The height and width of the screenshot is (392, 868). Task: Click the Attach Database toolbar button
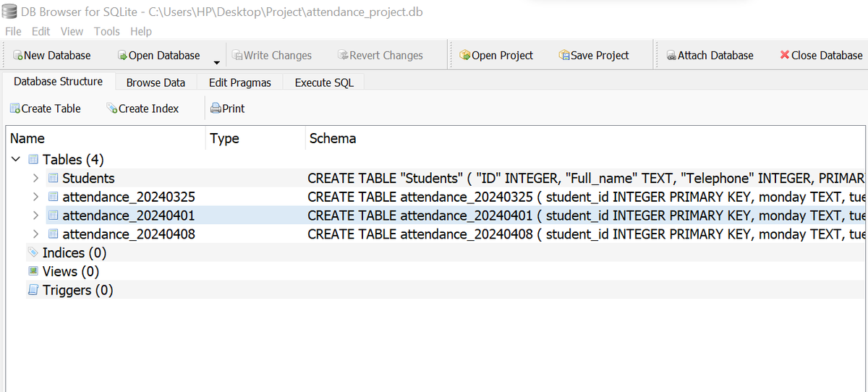point(710,56)
